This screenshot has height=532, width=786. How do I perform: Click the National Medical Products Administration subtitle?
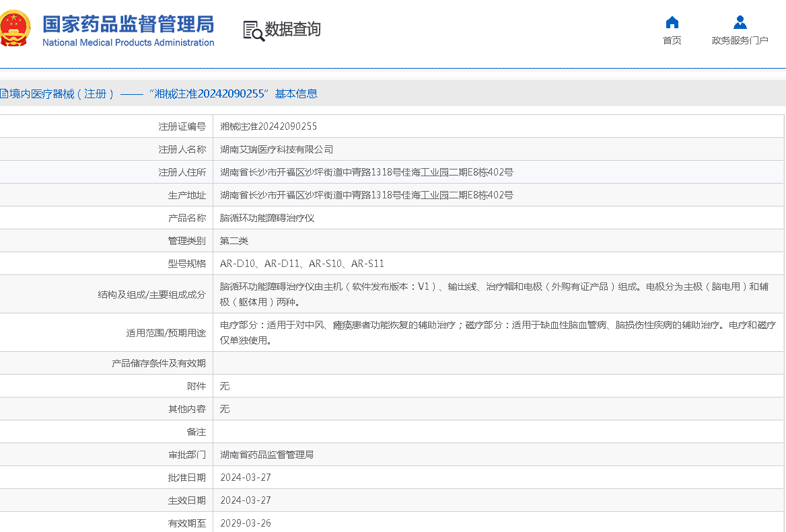[128, 43]
